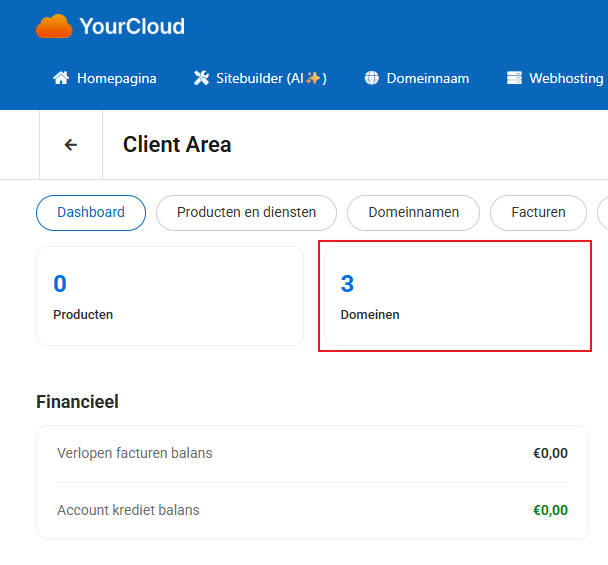
Task: Open the 0 Producten card
Action: click(170, 296)
